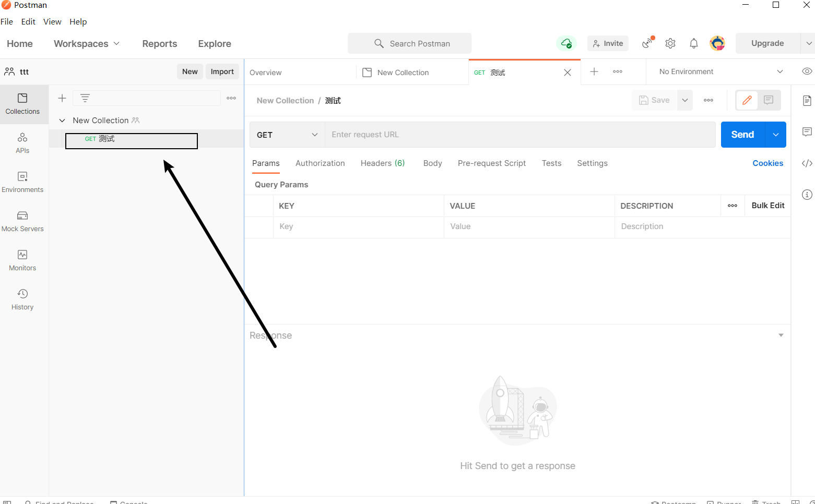Open the Monitors sidebar panel
815x504 pixels.
tap(22, 261)
